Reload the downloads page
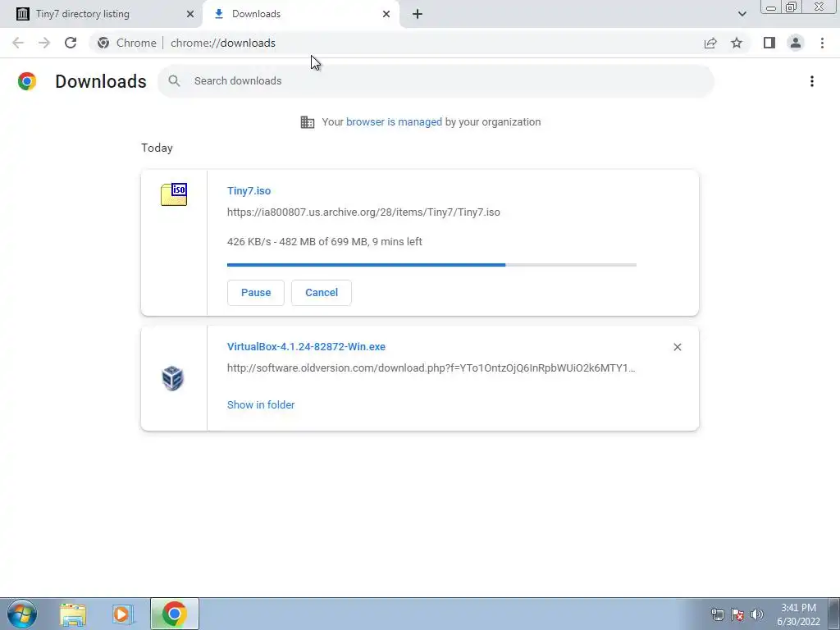Viewport: 840px width, 630px height. click(x=71, y=43)
